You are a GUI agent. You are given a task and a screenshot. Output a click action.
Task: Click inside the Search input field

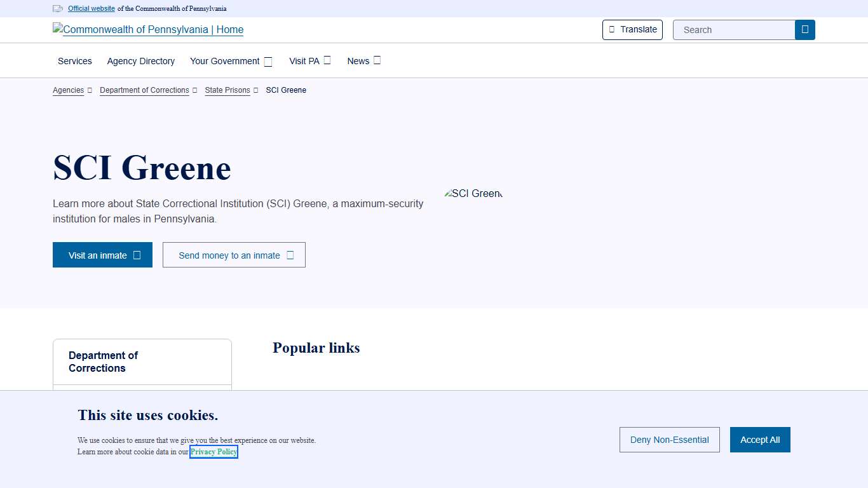pos(734,30)
